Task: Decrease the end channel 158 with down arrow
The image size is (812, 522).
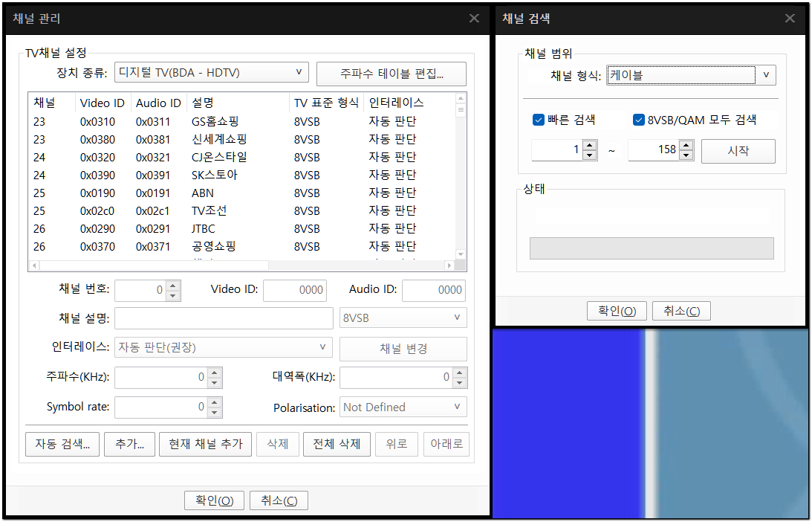Action: [686, 155]
